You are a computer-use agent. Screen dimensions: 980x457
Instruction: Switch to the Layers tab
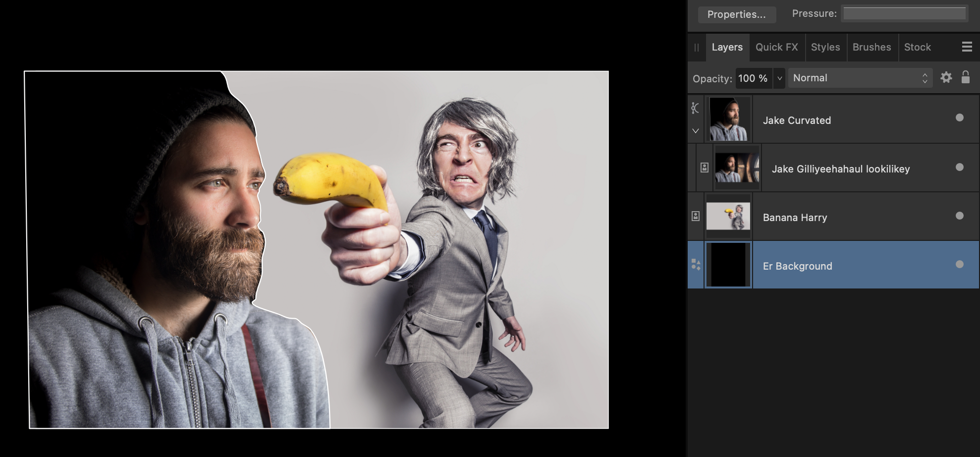(x=727, y=47)
